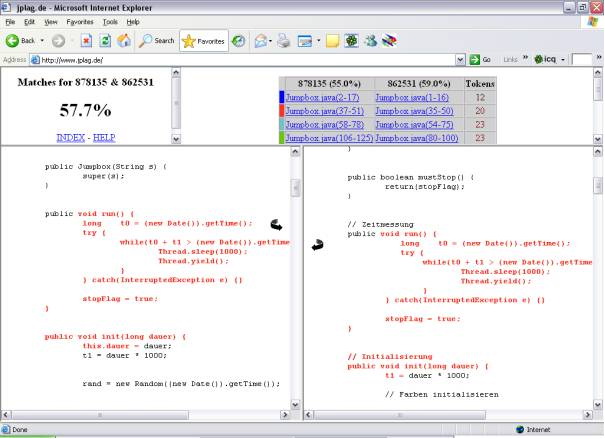The height and width of the screenshot is (439, 605).
Task: Open the Back button history dropdown arrow
Action: [41, 41]
